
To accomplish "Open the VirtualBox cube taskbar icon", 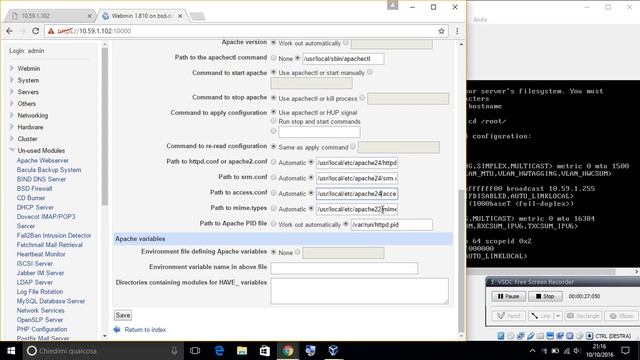I will [333, 351].
